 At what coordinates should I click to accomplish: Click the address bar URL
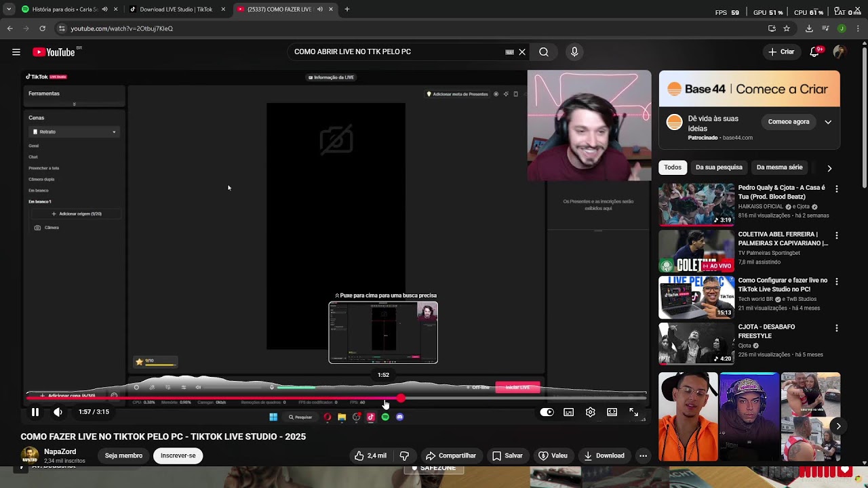(122, 28)
